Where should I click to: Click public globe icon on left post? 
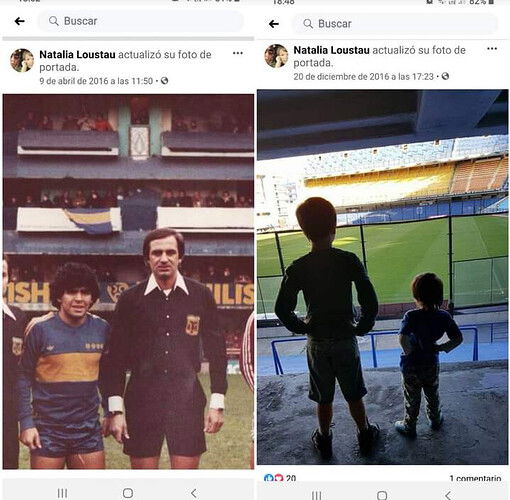click(164, 81)
